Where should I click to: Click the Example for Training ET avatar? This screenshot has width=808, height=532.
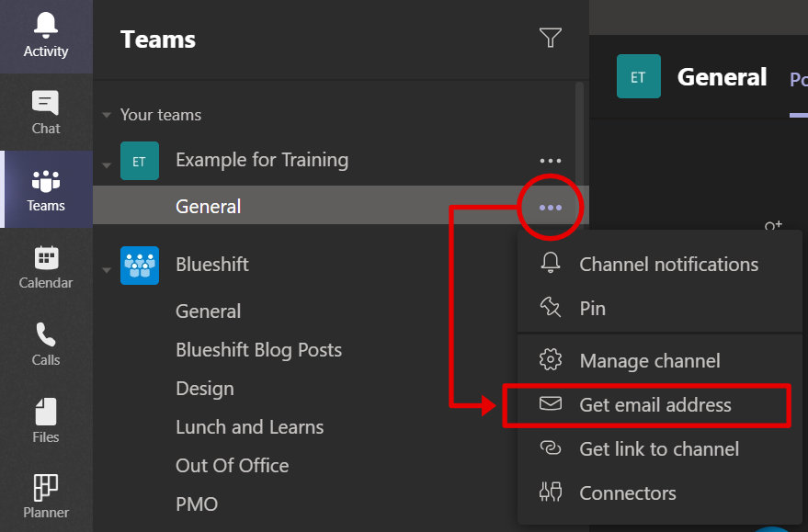click(x=139, y=161)
